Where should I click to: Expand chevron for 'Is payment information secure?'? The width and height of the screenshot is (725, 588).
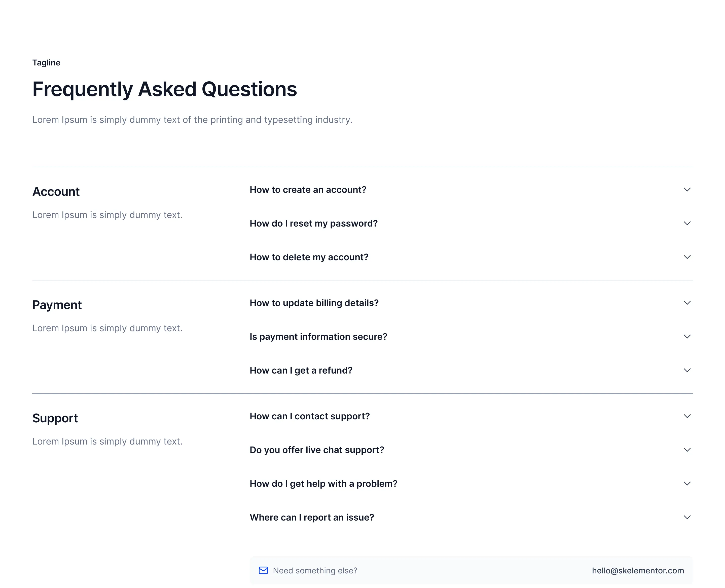[x=687, y=337]
